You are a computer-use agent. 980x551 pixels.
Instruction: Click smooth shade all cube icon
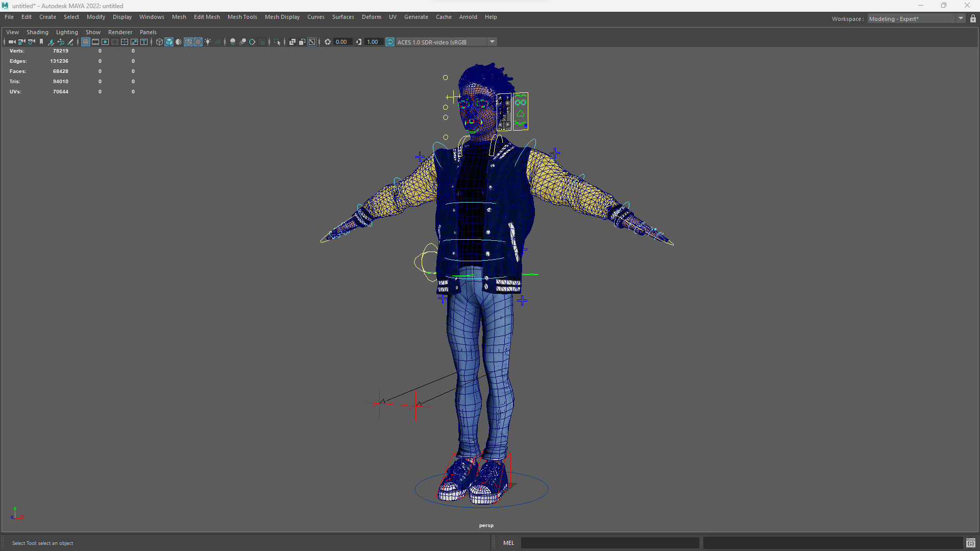pyautogui.click(x=169, y=42)
